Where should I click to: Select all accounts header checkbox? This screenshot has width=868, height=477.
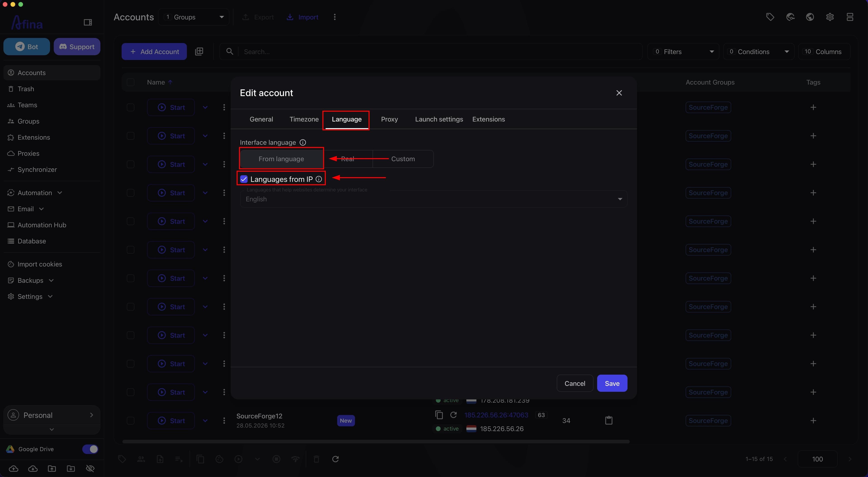click(x=130, y=82)
